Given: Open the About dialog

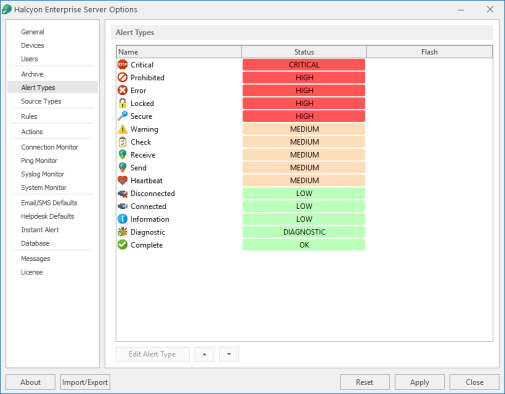Looking at the screenshot, I should point(30,382).
